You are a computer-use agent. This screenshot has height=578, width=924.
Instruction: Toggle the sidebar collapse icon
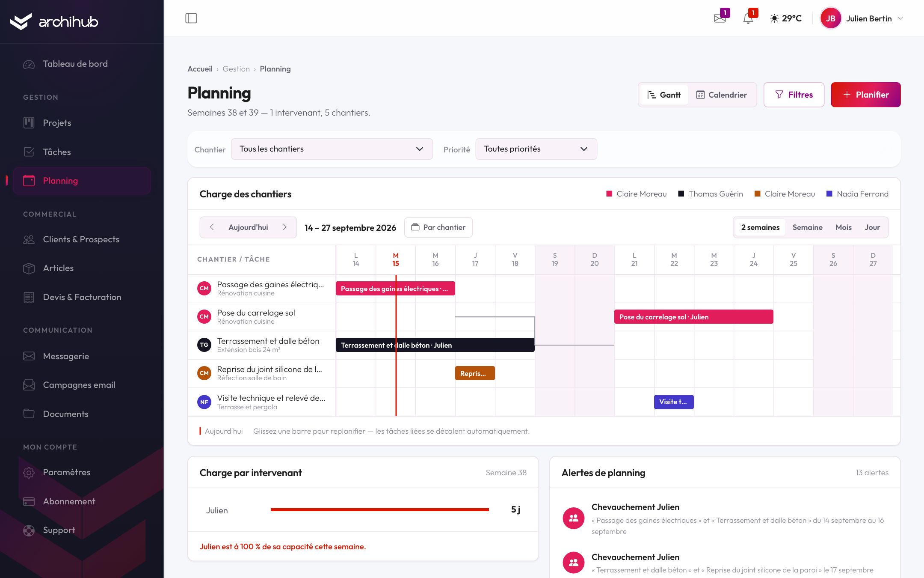click(191, 18)
